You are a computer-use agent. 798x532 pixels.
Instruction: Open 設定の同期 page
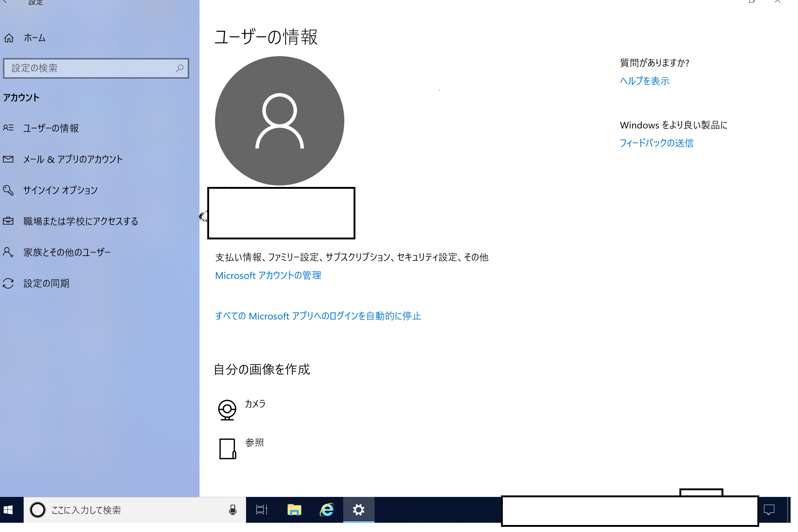click(46, 283)
